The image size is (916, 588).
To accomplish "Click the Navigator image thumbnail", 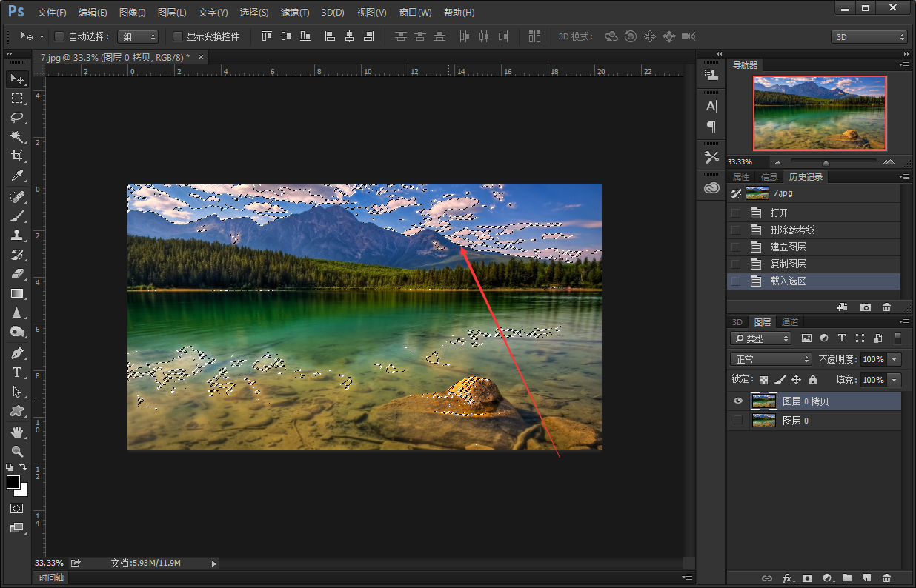I will click(x=820, y=113).
